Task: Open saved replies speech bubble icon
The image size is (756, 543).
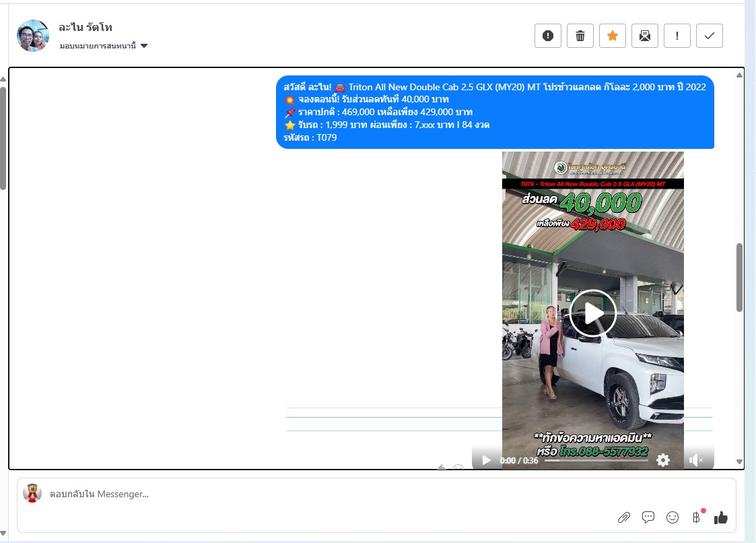Action: [648, 517]
